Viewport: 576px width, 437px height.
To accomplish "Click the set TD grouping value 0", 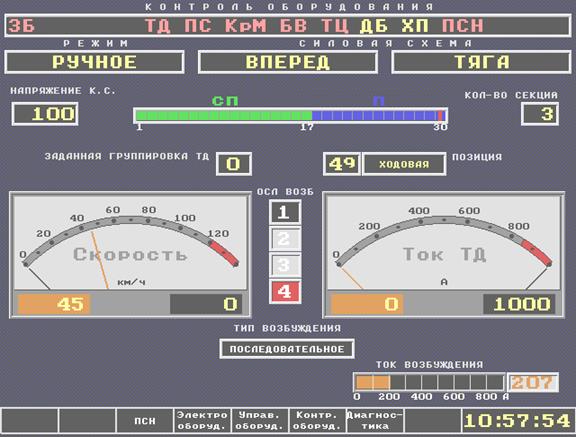I will coord(234,164).
